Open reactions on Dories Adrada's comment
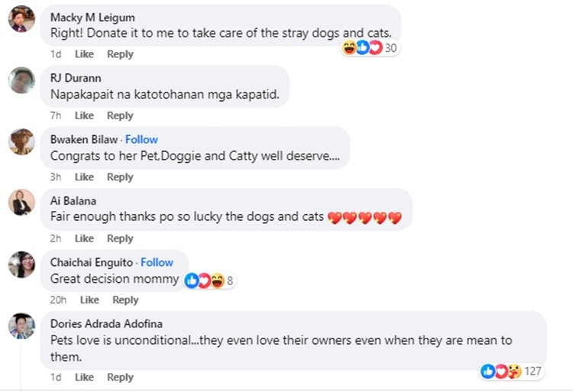 click(511, 371)
